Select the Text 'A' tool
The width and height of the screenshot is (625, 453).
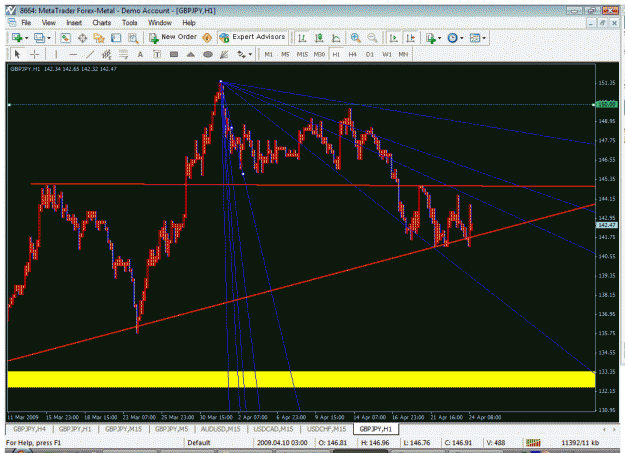[140, 54]
